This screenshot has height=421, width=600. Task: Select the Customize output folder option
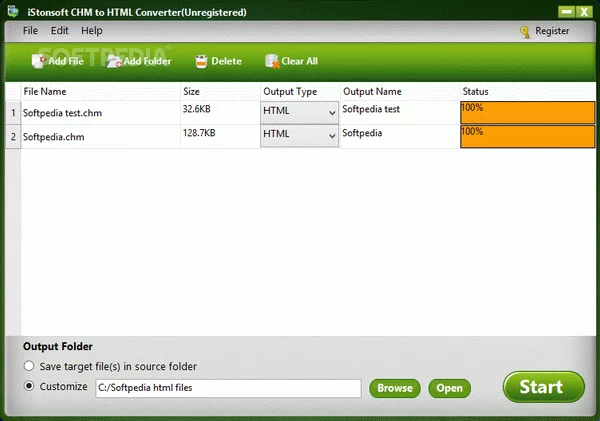30,386
